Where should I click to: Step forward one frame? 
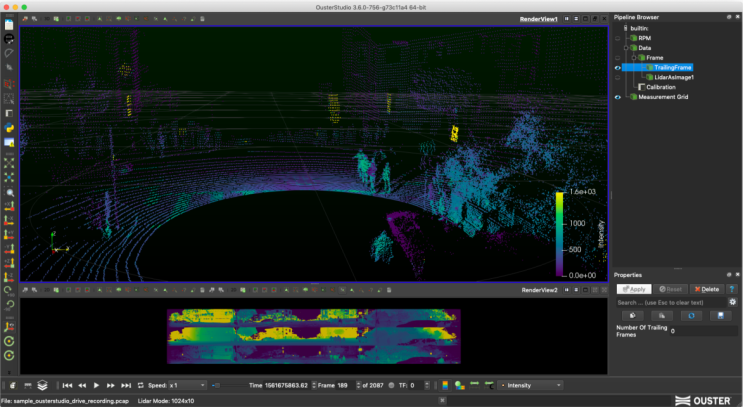(110, 386)
